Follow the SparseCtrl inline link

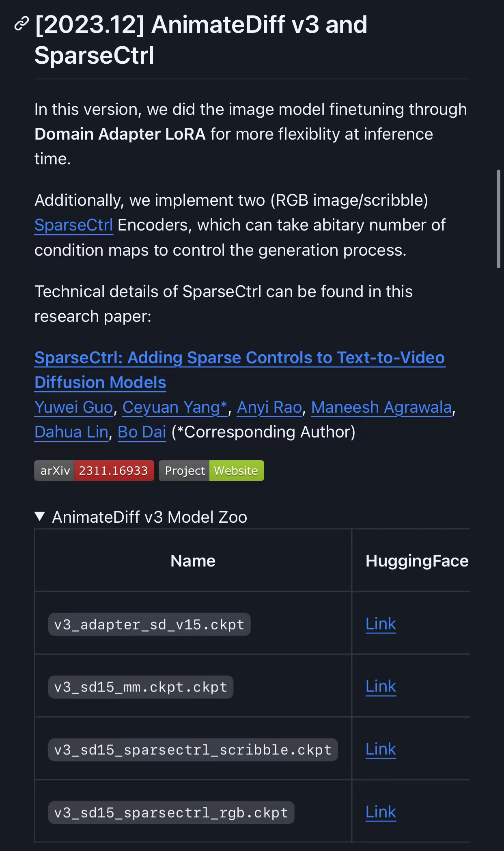point(74,225)
